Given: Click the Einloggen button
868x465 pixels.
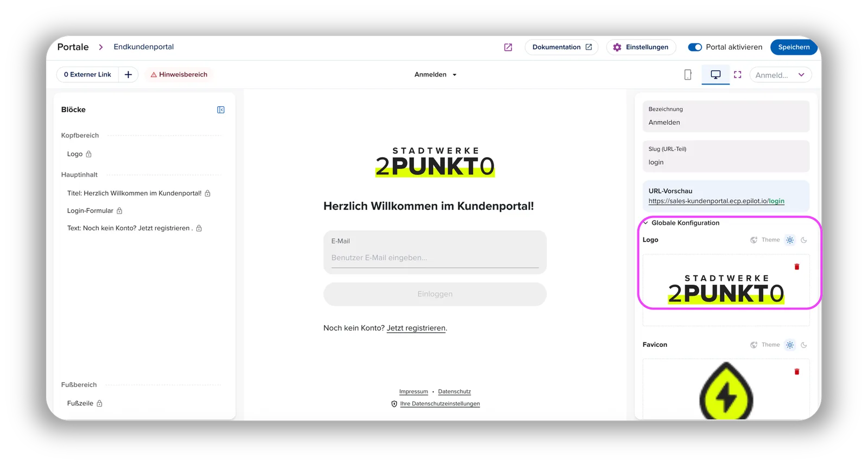Looking at the screenshot, I should [435, 294].
